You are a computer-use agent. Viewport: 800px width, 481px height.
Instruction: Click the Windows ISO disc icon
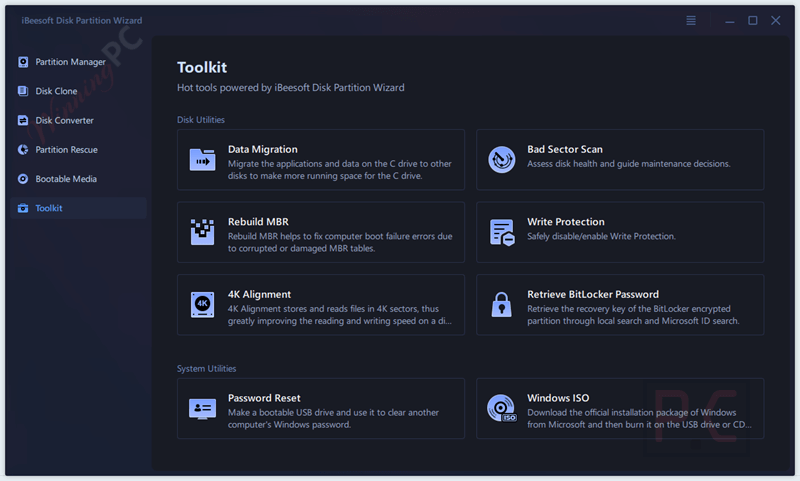point(502,408)
